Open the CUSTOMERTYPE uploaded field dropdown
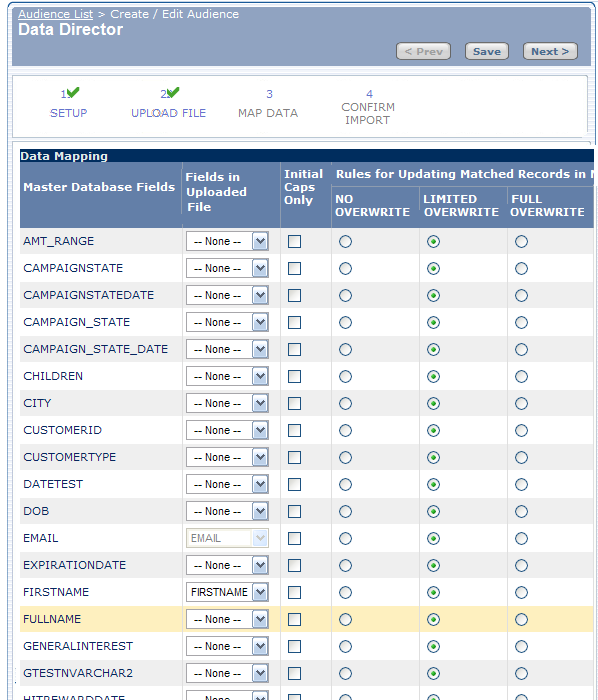Screen dimensions: 598x700 pos(227,458)
